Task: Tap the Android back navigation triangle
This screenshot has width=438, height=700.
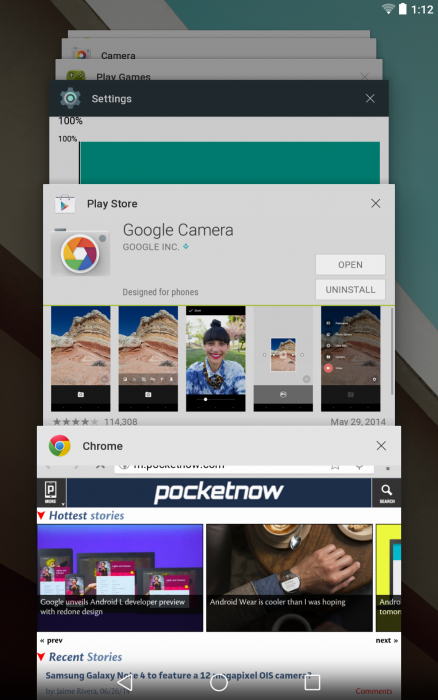Action: point(125,682)
